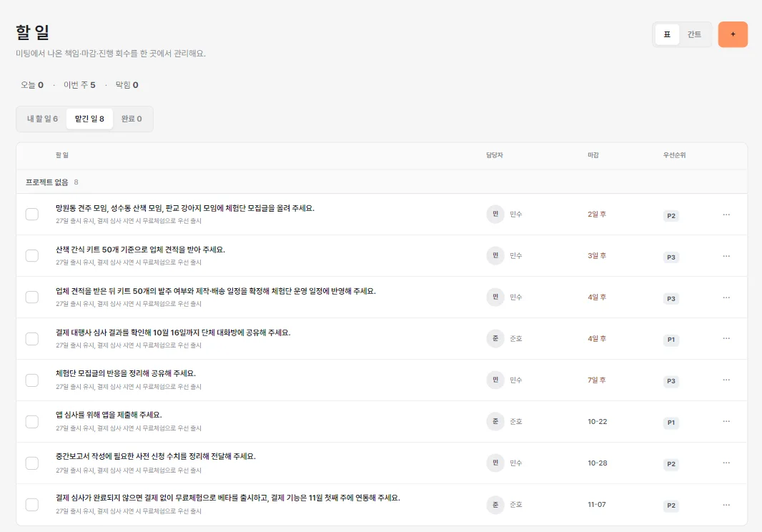762x532 pixels.
Task: Click the orange plus button to add a task
Action: tap(733, 34)
